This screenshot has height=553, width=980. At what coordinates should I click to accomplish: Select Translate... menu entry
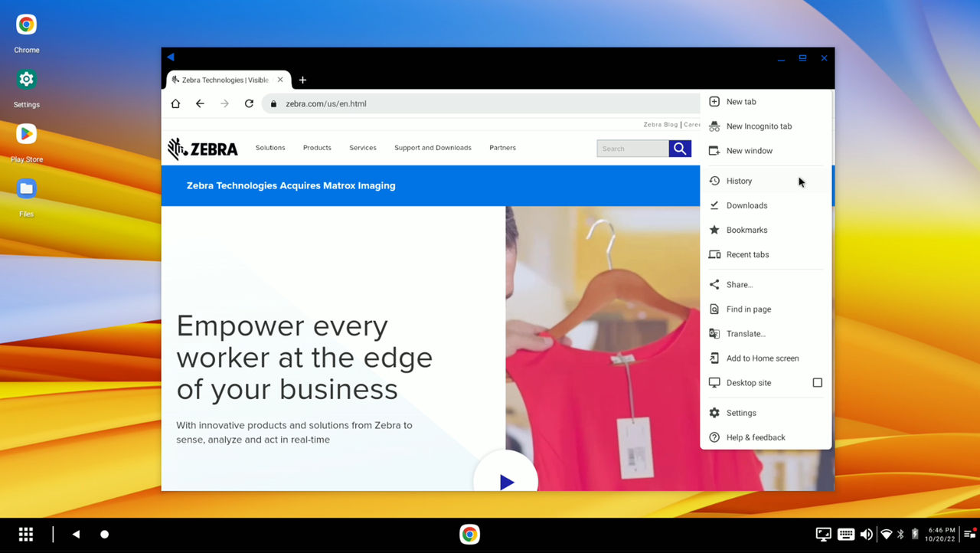[x=766, y=334]
